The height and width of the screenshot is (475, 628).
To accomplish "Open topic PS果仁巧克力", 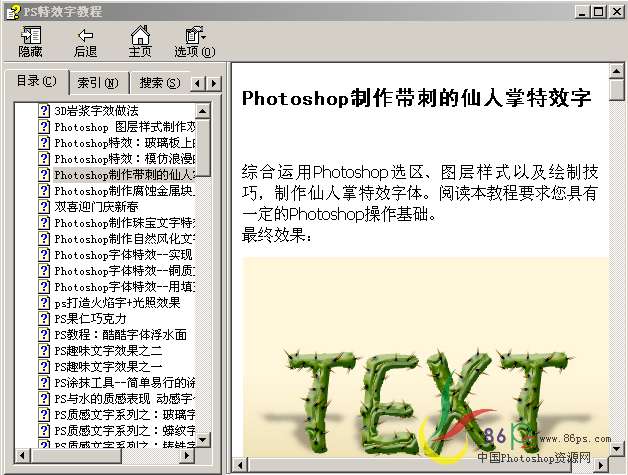I will click(x=91, y=319).
